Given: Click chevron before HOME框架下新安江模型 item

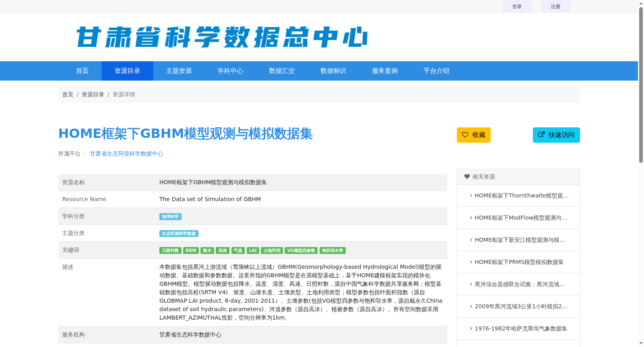Looking at the screenshot, I should (x=471, y=240).
